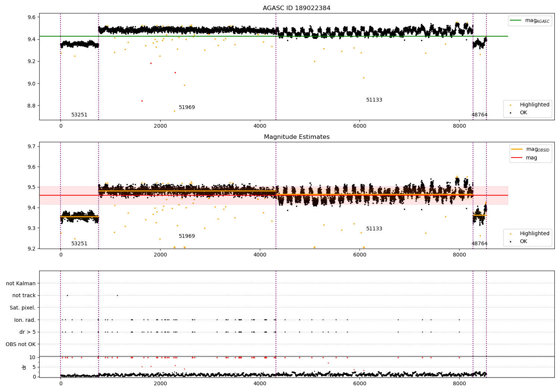
Task: Click dr axis tick label 5
Action: pyautogui.click(x=34, y=367)
